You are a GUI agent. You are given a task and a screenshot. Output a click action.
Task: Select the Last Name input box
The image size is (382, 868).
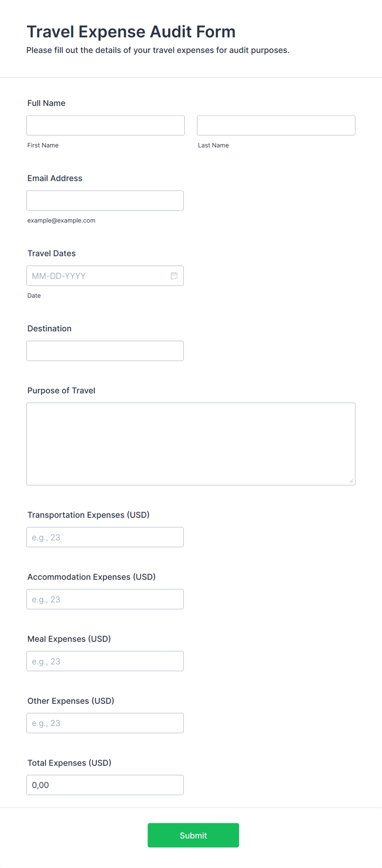tap(276, 125)
